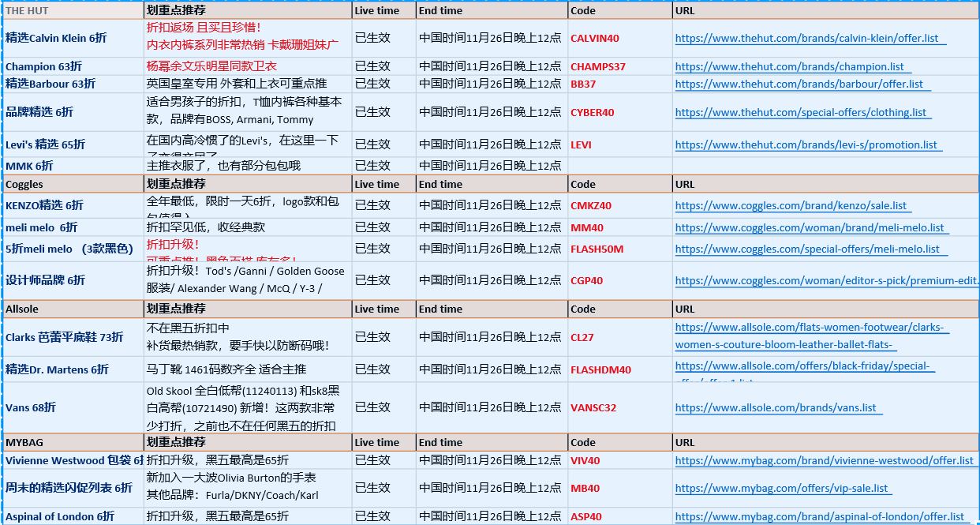Select the THE HUT section header cell
Image resolution: width=980 pixels, height=525 pixels.
(x=73, y=10)
